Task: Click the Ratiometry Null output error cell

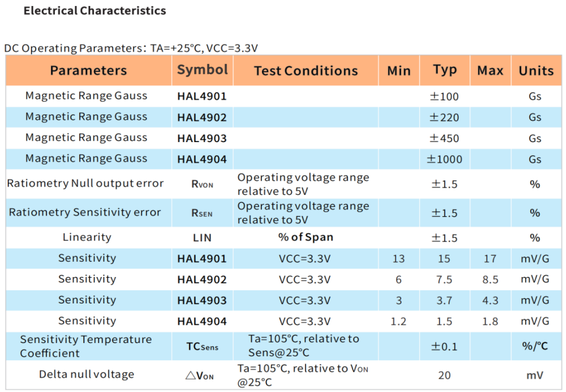Action: pos(85,184)
